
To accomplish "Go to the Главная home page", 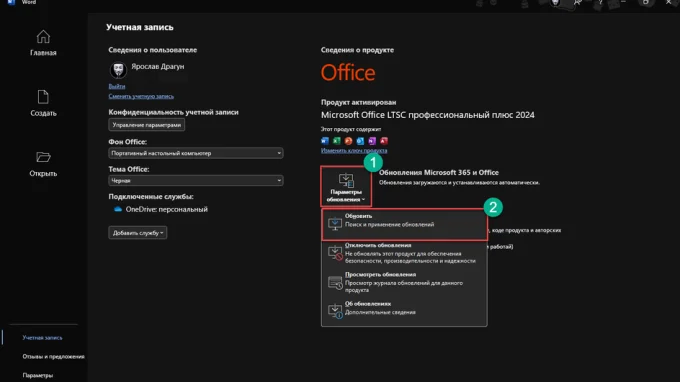I will (x=43, y=43).
